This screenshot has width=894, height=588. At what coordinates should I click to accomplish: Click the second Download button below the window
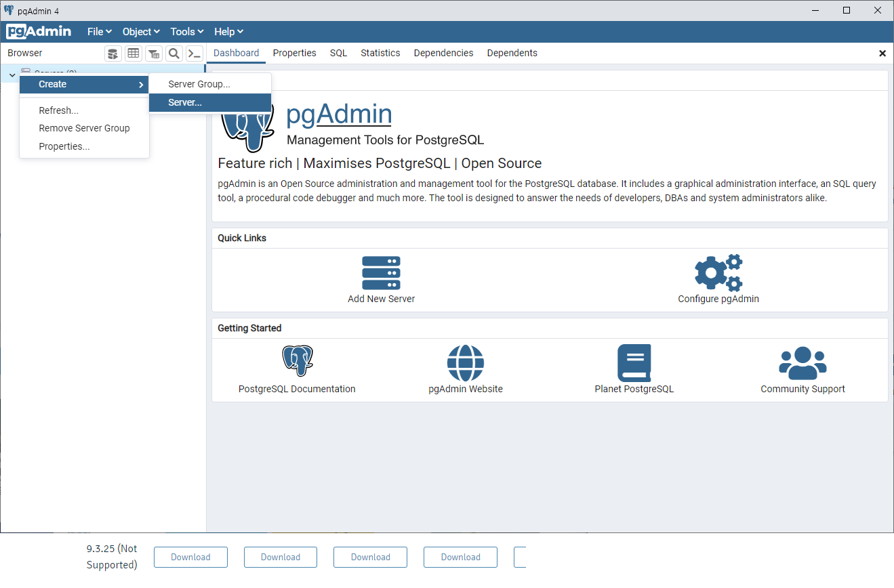281,557
